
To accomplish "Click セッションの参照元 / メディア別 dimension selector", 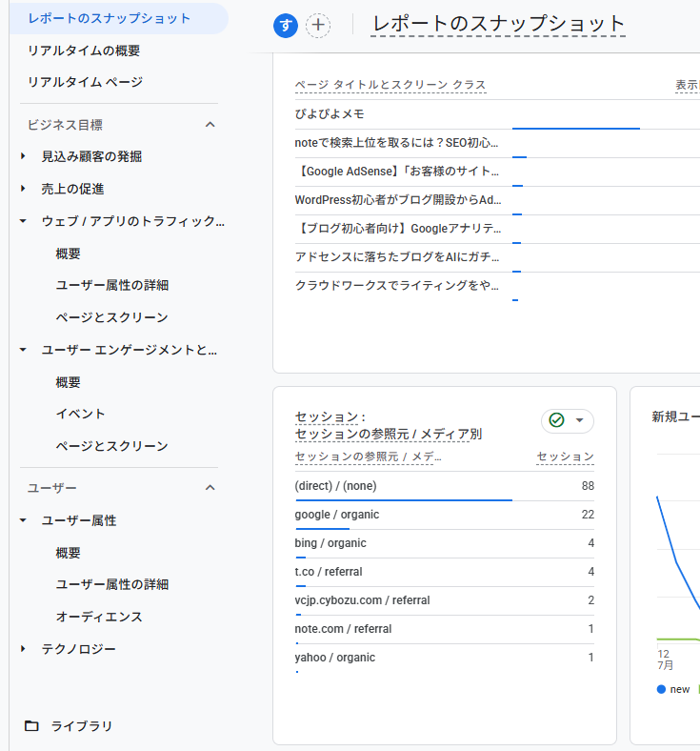I will pyautogui.click(x=389, y=434).
